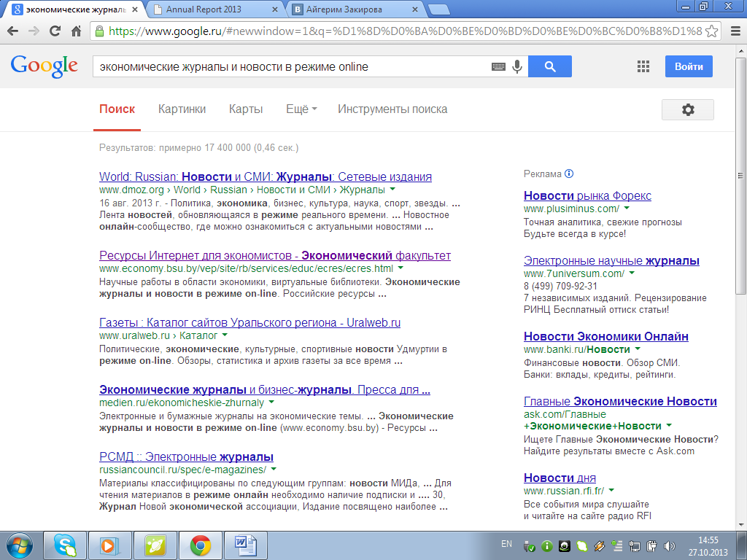This screenshot has height=560, width=747.
Task: Click the page vertical scrollbar thumb
Action: 741,175
